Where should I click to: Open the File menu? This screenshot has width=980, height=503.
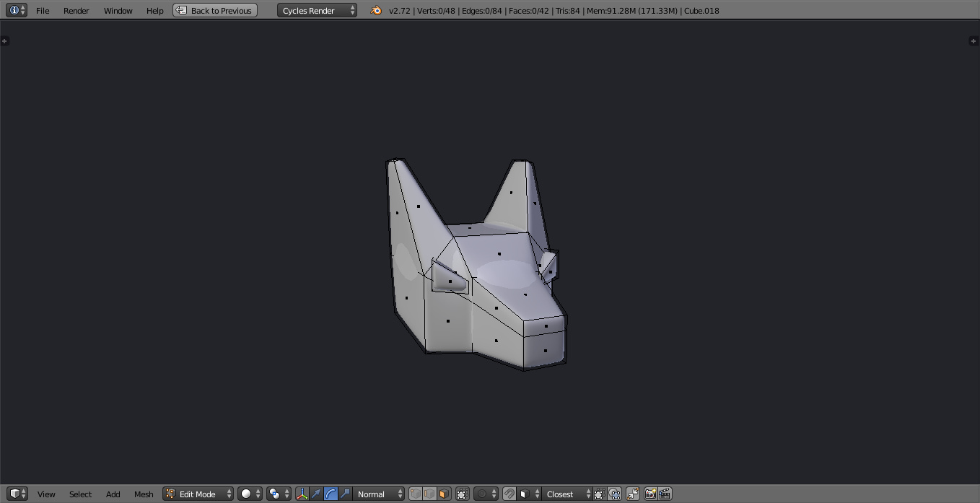(x=43, y=11)
